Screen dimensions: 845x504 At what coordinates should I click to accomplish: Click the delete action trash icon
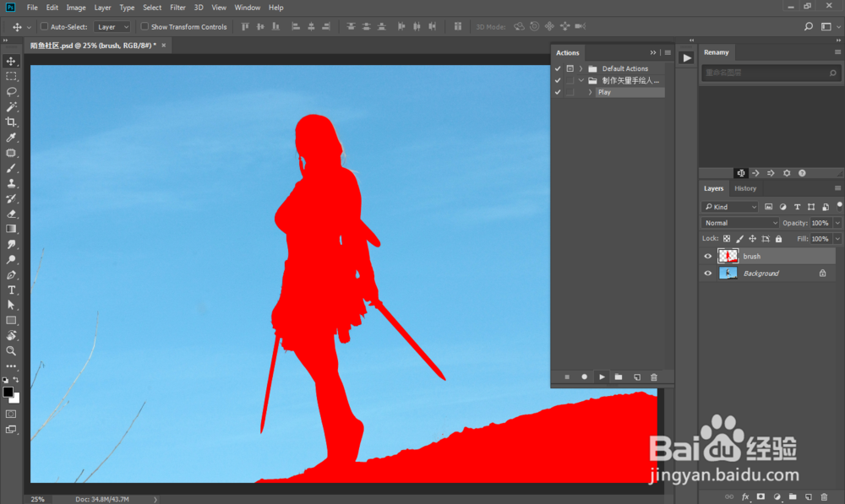click(x=654, y=377)
